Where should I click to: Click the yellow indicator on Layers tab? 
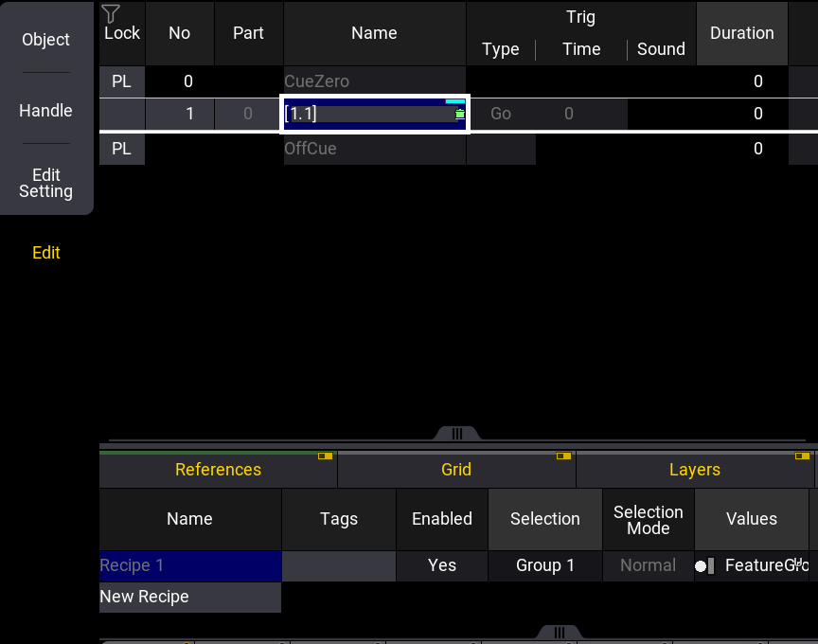801,456
